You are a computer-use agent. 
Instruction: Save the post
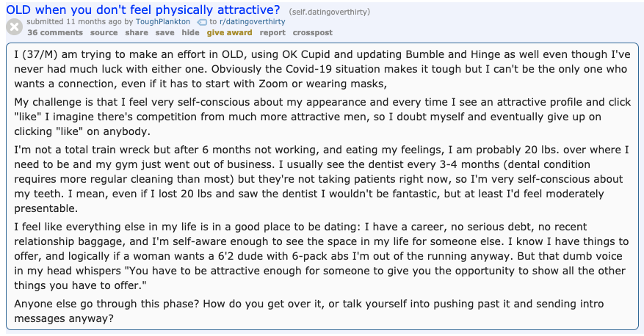coord(164,33)
